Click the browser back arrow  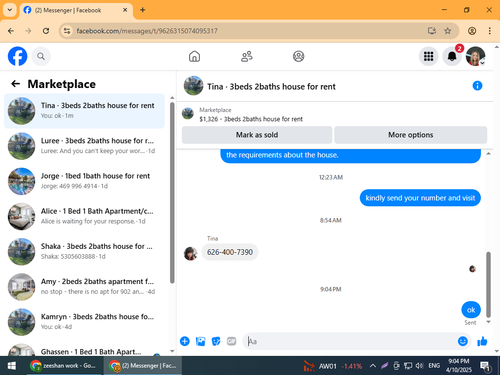coord(11,31)
